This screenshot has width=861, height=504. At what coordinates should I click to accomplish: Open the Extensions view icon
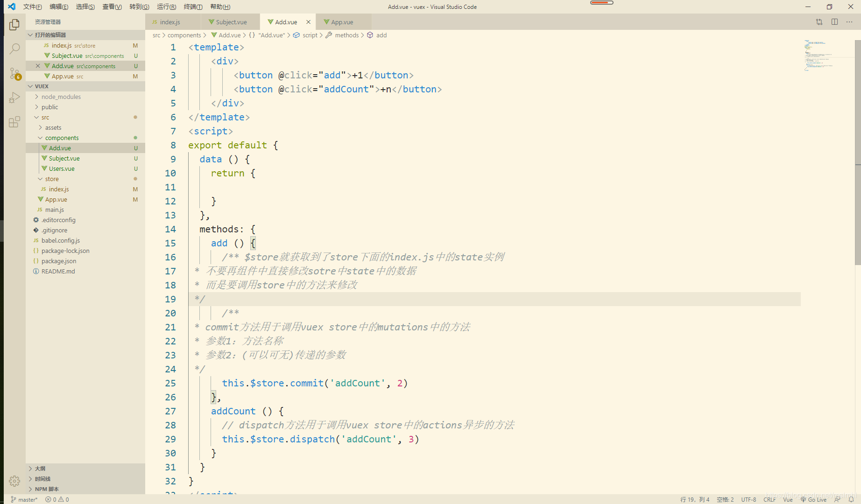14,122
